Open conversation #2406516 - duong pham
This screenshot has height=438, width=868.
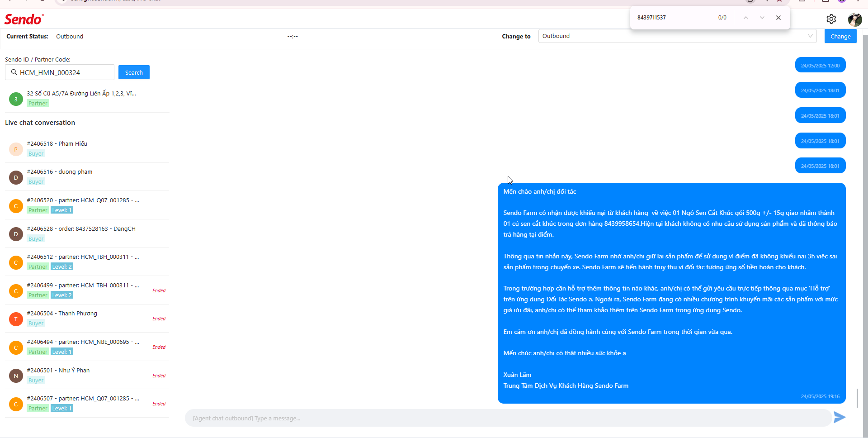pos(87,176)
